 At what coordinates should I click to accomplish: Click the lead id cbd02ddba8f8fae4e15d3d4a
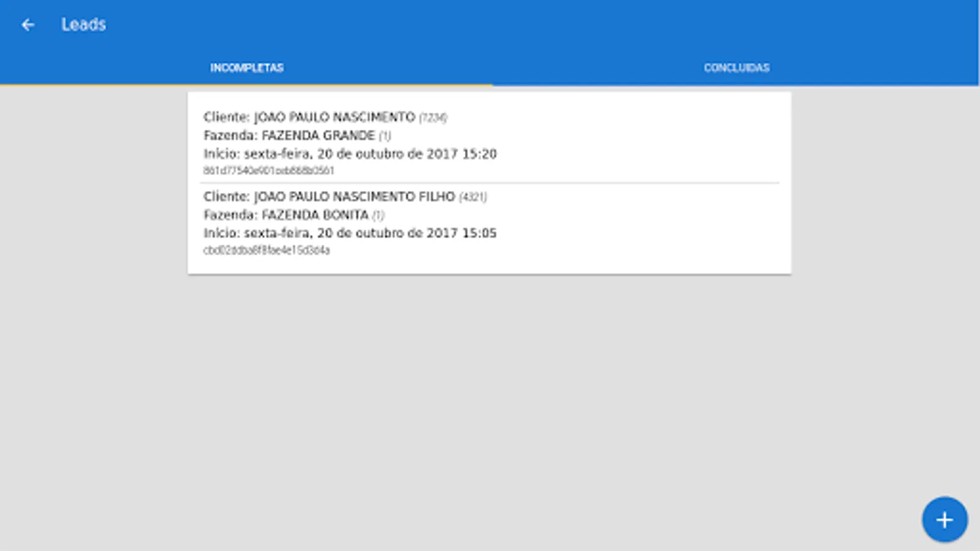click(x=268, y=250)
